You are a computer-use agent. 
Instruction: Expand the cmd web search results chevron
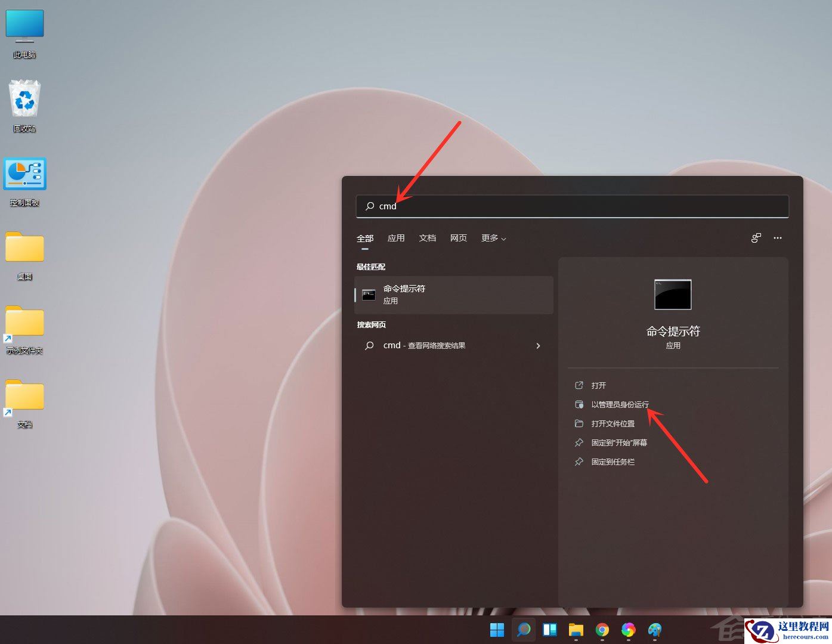pyautogui.click(x=538, y=345)
